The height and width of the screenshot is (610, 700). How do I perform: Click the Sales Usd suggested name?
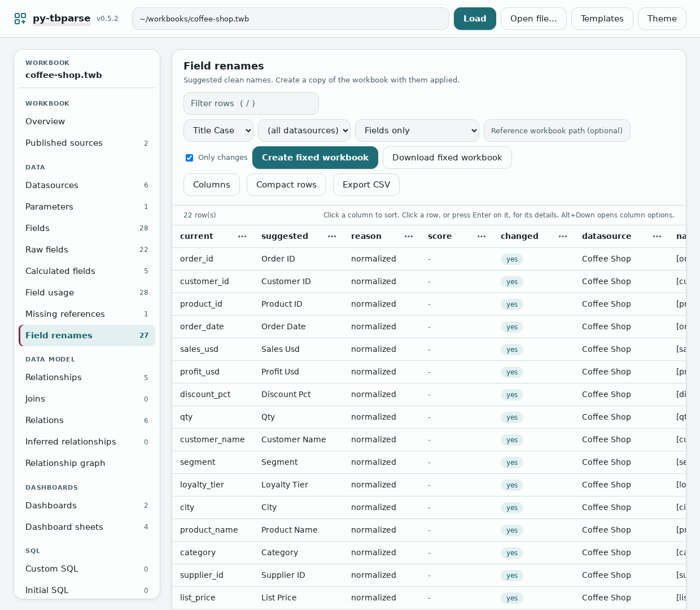[x=281, y=349]
